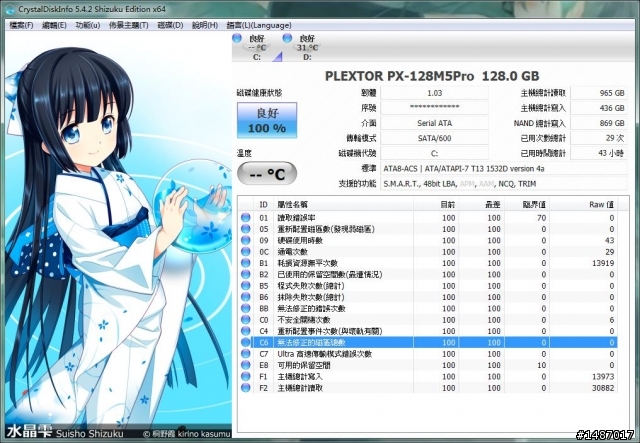Click the PLEXTOR PX-128M5Pro model title
This screenshot has height=443, width=640.
pyautogui.click(x=432, y=76)
